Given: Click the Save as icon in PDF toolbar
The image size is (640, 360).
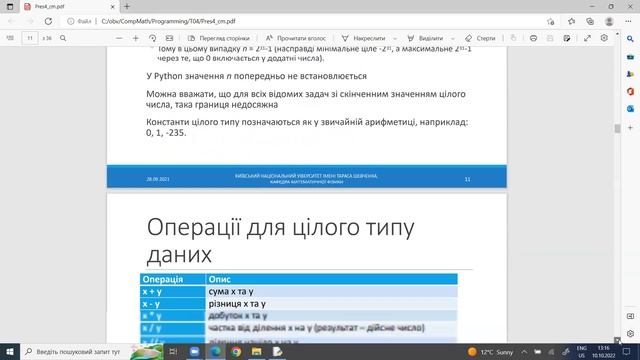Looking at the screenshot, I should (x=567, y=38).
